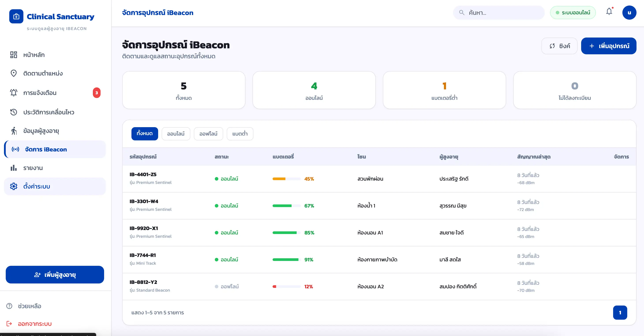
Task: Click the walking elder icon ข้อมูลผู้สูงอายุ
Action: tap(13, 131)
